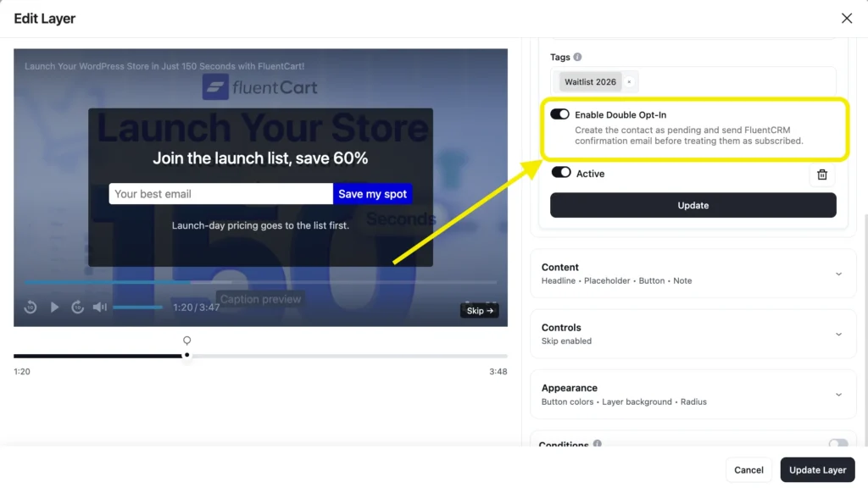Screen dimensions: 868x493
Task: Skip forward ten seconds in video
Action: click(x=77, y=307)
